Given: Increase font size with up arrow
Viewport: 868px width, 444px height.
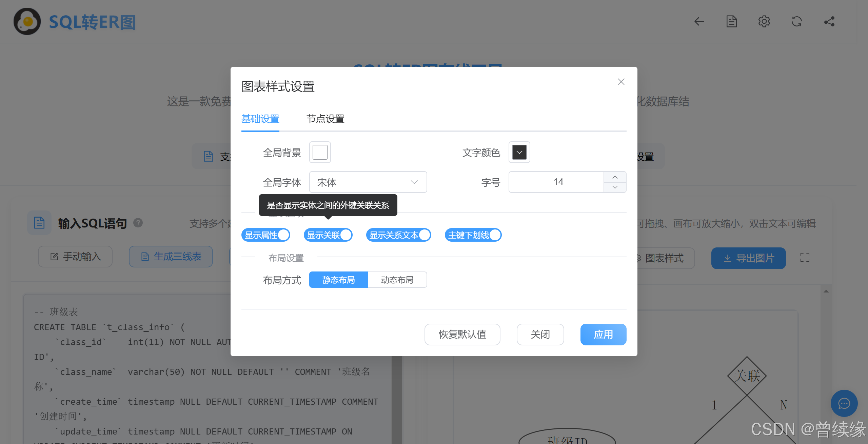Looking at the screenshot, I should tap(615, 177).
